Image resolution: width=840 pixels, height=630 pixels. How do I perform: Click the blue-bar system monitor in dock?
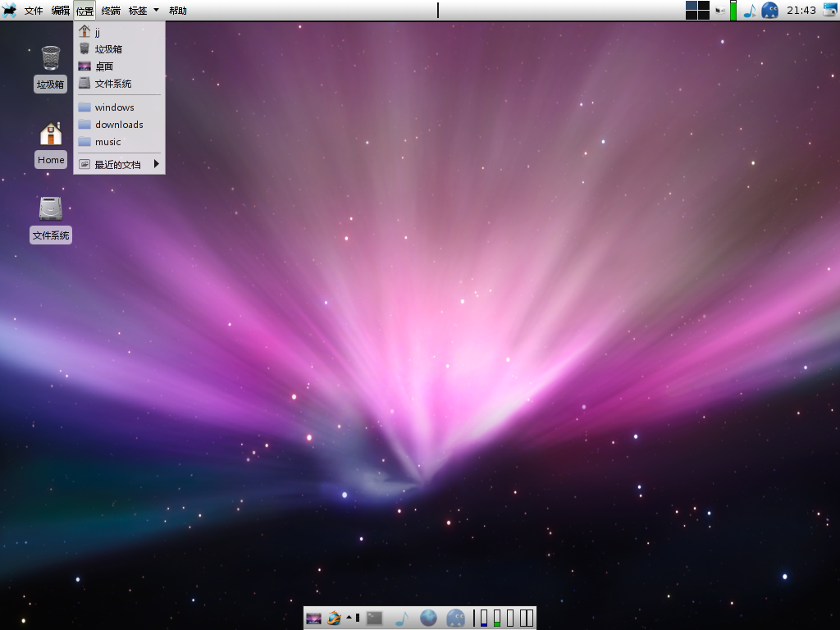[x=484, y=619]
